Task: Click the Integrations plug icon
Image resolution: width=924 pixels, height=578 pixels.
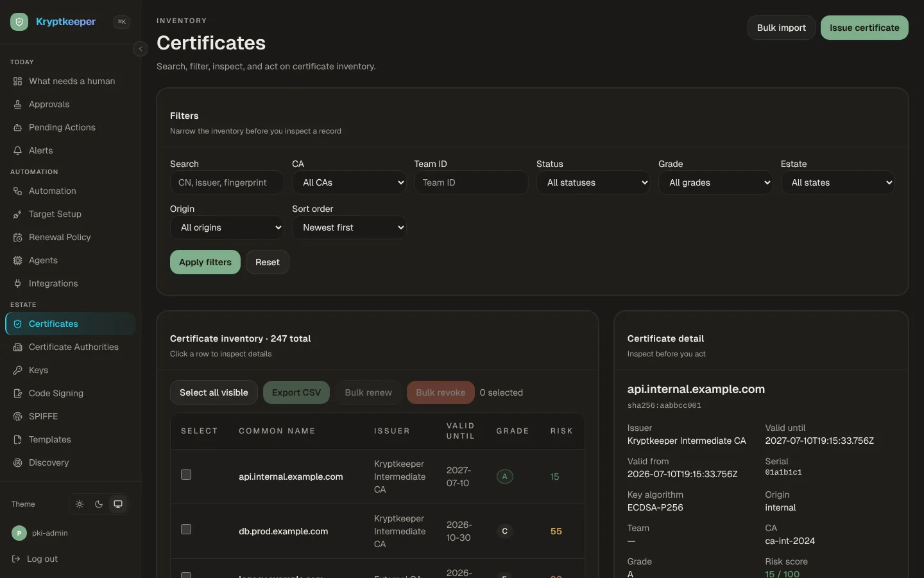Action: click(17, 284)
